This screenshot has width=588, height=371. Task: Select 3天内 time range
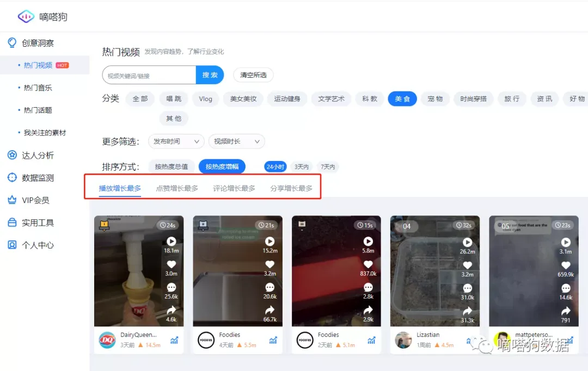[302, 167]
